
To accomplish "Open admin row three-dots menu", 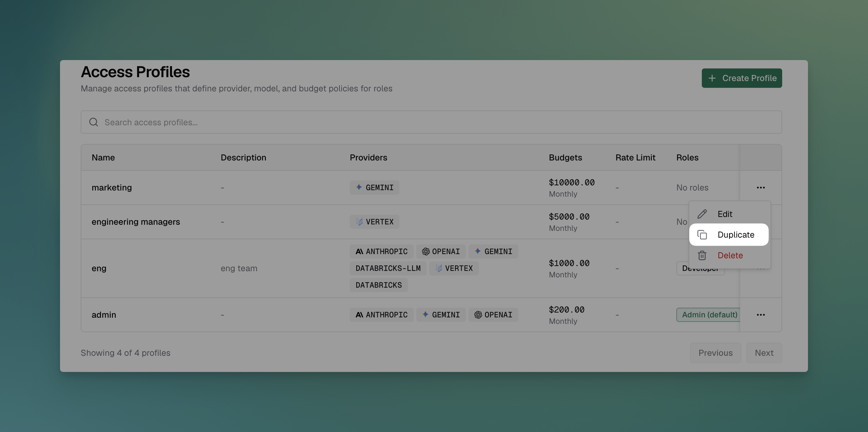I will (x=761, y=315).
